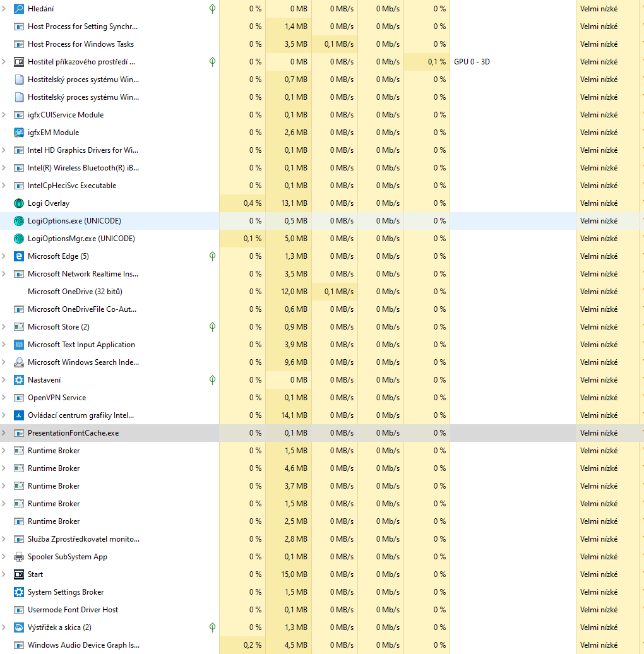Screen dimensions: 644x654
Task: Click the Microsoft Text Input Application icon
Action: 19,345
